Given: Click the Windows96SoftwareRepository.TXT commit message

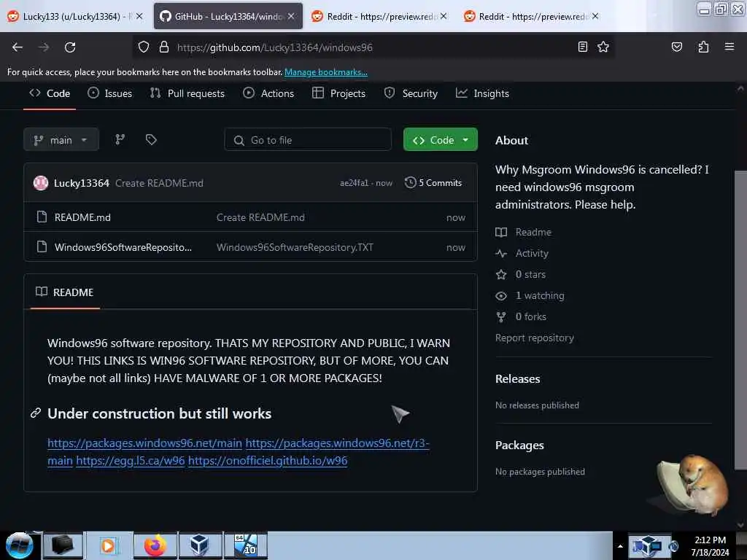Looking at the screenshot, I should click(x=295, y=247).
